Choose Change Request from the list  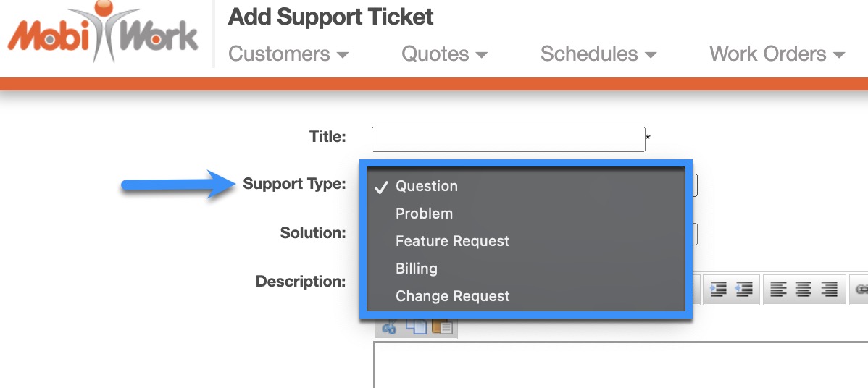coord(452,296)
